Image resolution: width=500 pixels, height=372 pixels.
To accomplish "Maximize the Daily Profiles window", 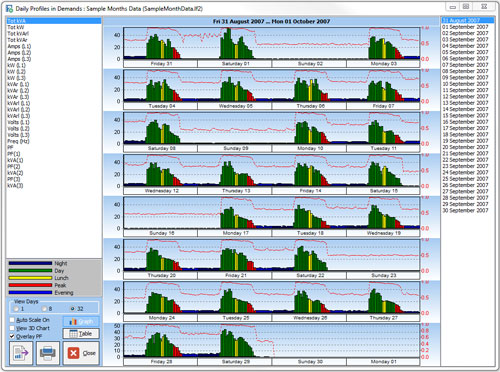I will pos(466,7).
